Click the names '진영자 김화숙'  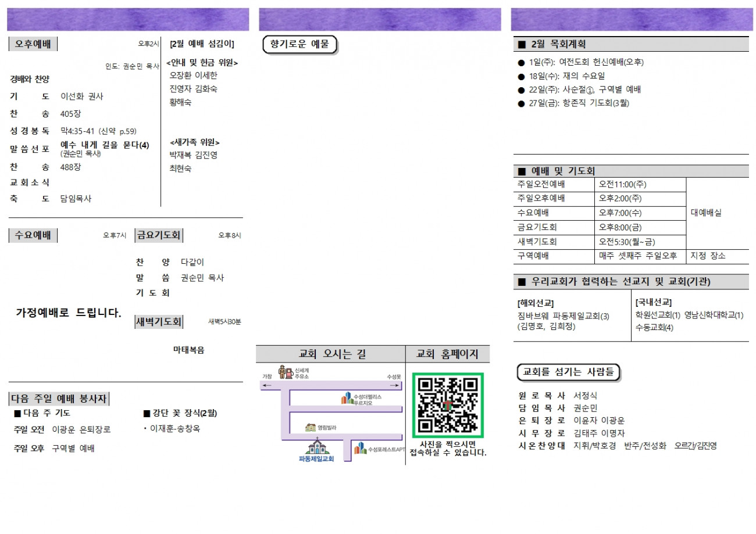(194, 89)
